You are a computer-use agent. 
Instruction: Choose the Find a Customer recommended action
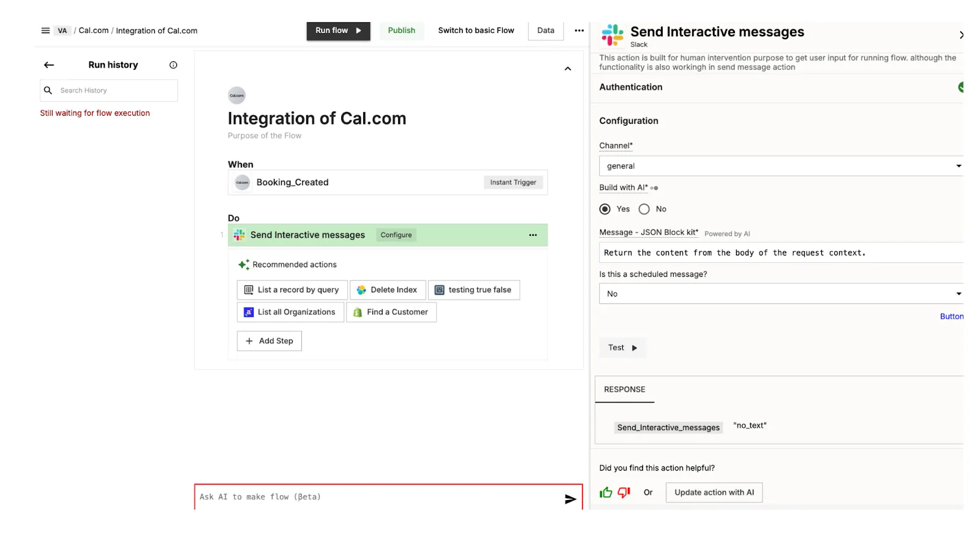pos(391,313)
